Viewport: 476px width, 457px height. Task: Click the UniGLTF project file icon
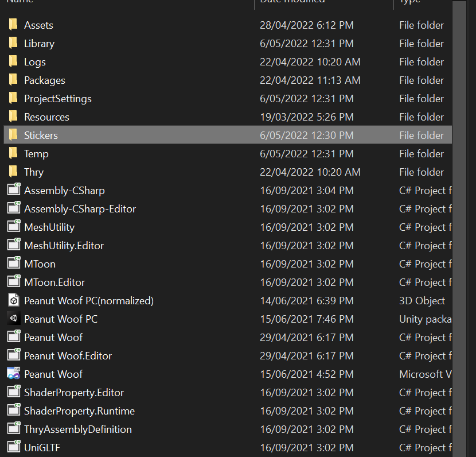(x=13, y=447)
